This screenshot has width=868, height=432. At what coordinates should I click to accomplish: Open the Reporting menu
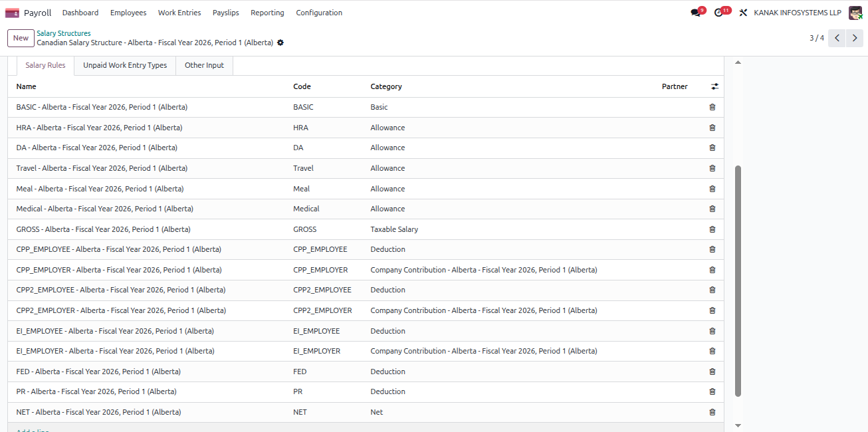coord(268,13)
